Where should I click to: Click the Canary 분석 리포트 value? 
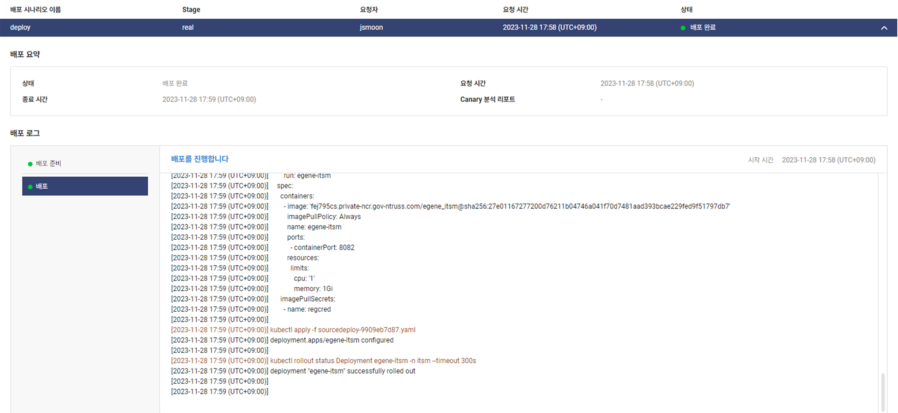point(601,100)
